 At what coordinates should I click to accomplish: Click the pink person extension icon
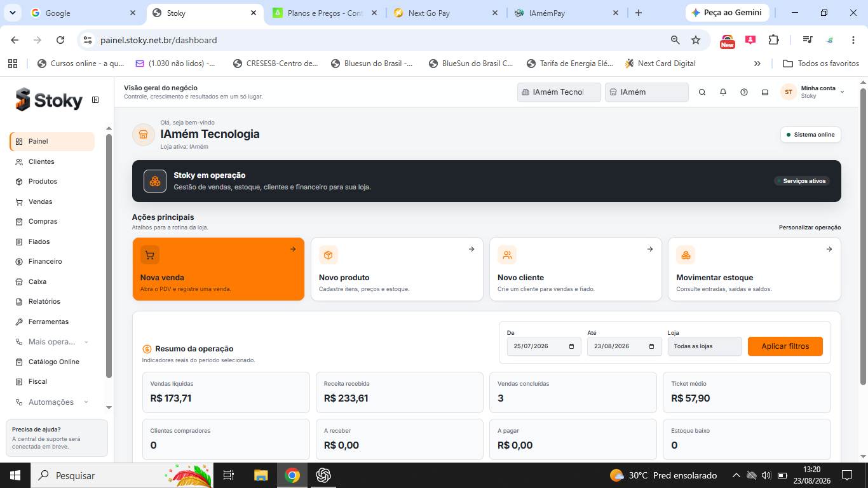click(x=750, y=40)
